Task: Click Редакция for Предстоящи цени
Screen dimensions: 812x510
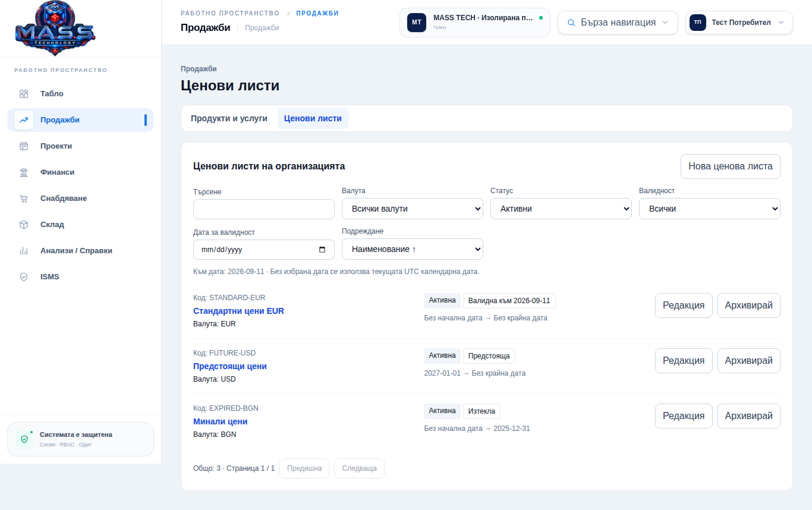Action: (x=684, y=361)
